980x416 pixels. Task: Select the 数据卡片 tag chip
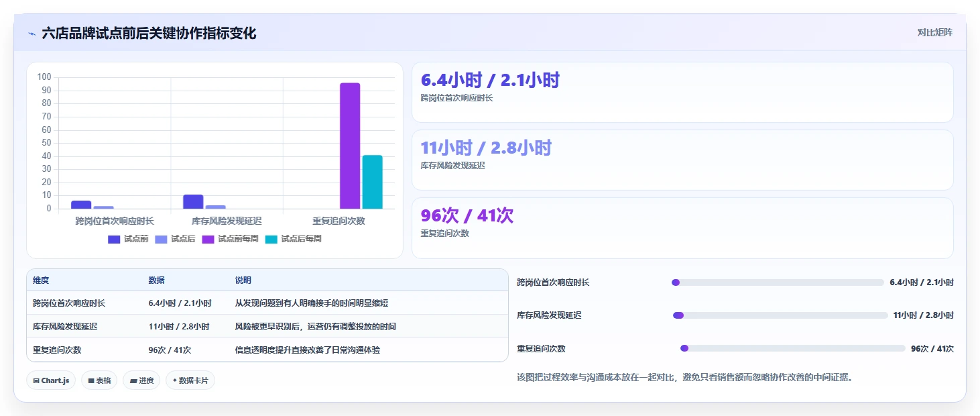(190, 380)
